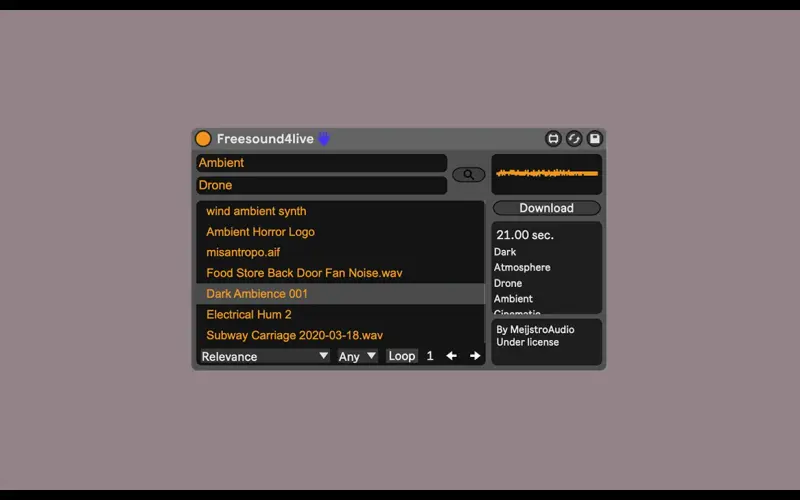Click the Freesound4live device title
This screenshot has height=500, width=800.
pos(265,139)
